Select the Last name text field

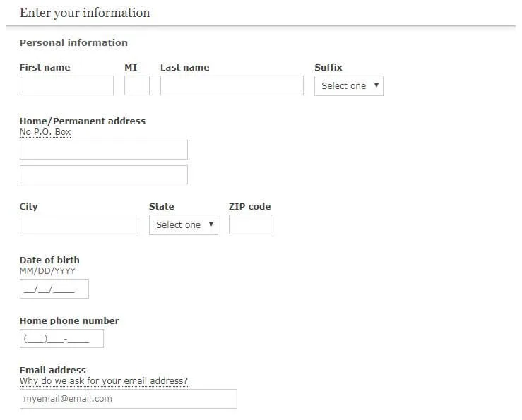click(232, 85)
